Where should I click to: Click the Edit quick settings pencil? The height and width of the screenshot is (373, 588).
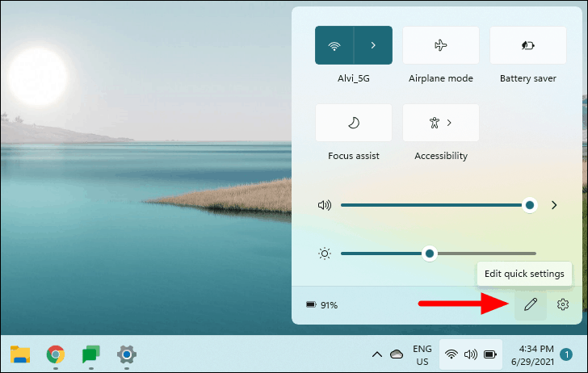[531, 304]
